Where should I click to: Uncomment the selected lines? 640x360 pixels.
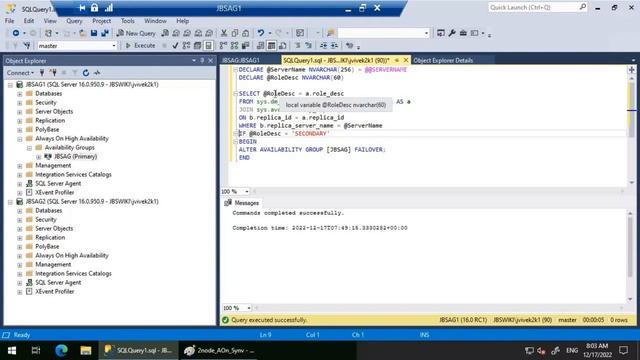[309, 46]
